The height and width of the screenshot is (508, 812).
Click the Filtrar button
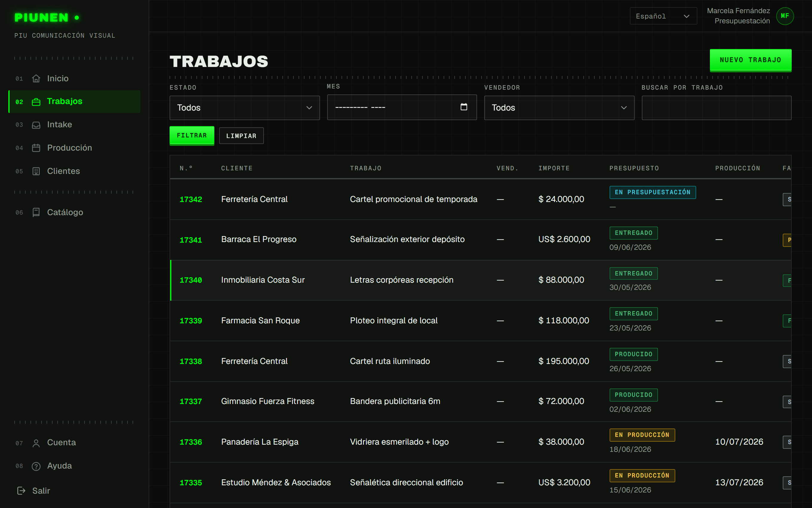point(192,135)
